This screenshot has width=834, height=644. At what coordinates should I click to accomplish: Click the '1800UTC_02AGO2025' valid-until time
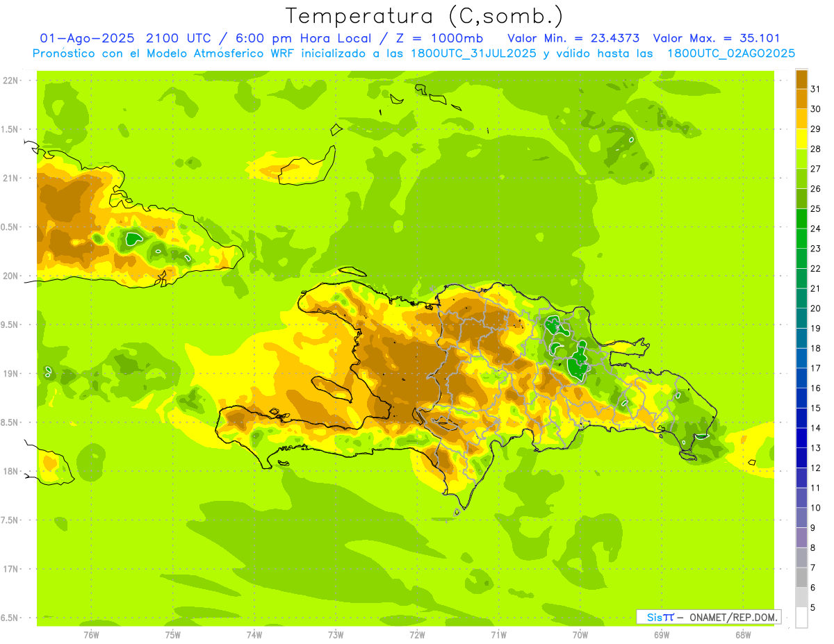731,53
